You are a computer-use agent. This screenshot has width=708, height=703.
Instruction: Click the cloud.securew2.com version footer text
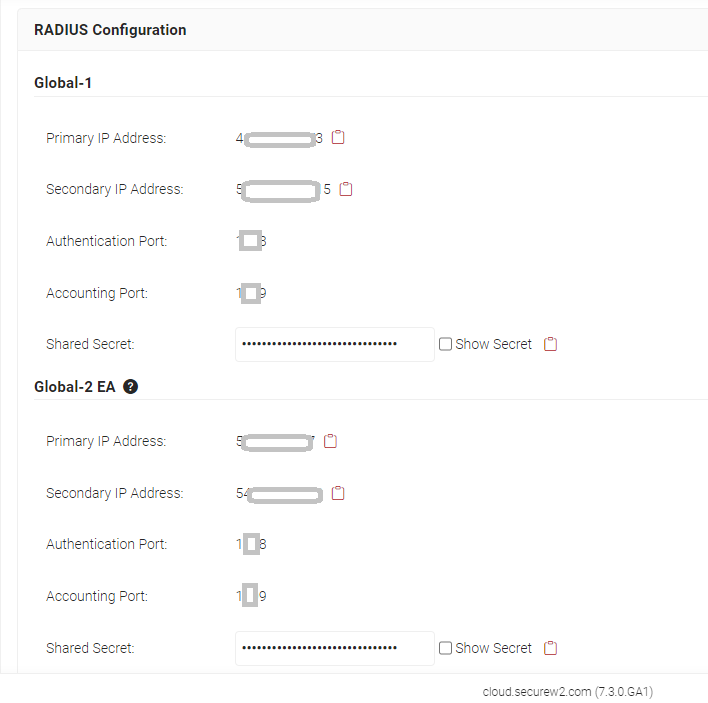point(567,691)
